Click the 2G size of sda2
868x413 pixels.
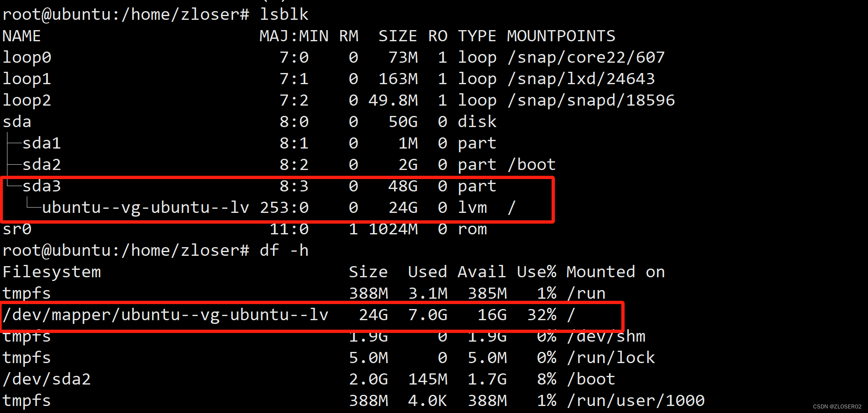click(x=408, y=165)
